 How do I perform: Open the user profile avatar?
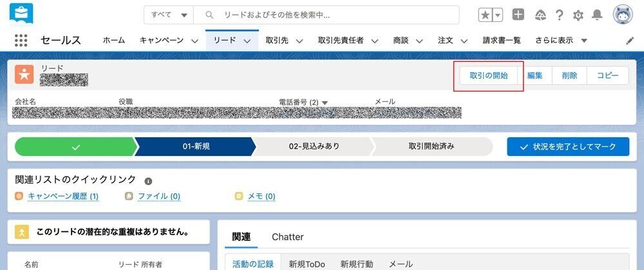coord(623,15)
